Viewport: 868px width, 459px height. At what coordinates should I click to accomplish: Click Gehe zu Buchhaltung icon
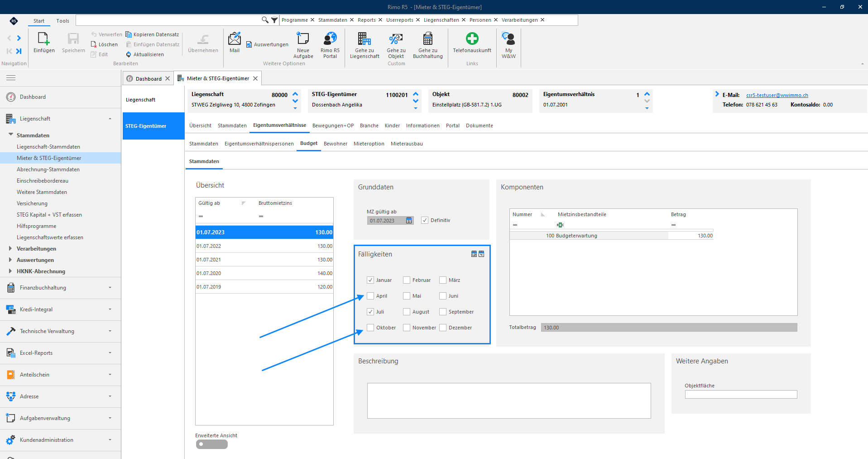pyautogui.click(x=428, y=39)
